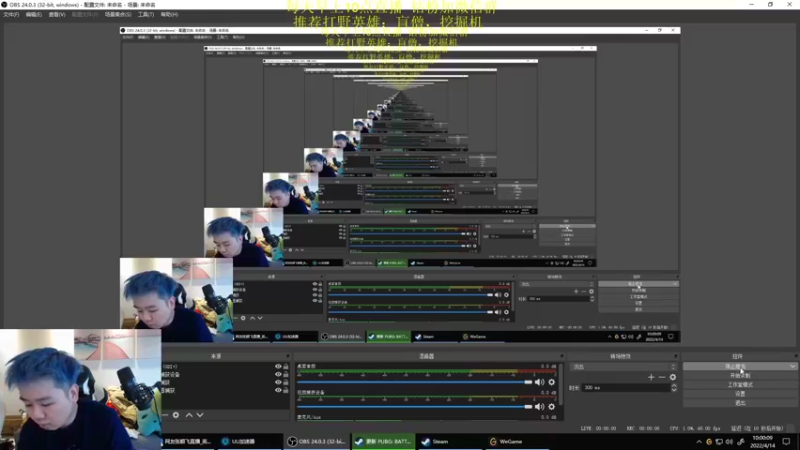This screenshot has height=450, width=800.
Task: Click duration 时长 stepper arrows
Action: click(674, 388)
